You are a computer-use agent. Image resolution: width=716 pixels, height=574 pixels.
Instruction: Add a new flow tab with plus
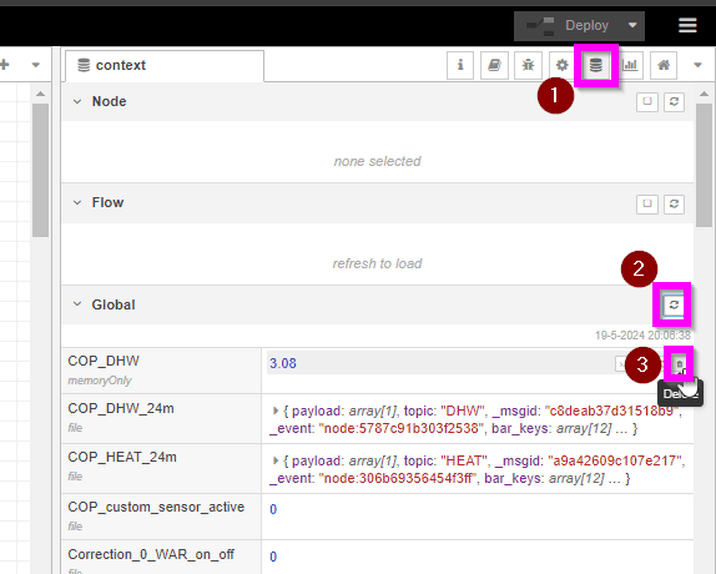pos(5,65)
